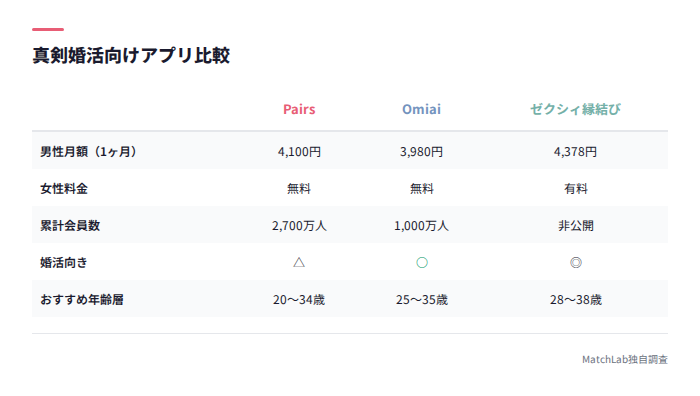This screenshot has height=396, width=700.
Task: Click the 25〜35歳 cell
Action: click(421, 300)
